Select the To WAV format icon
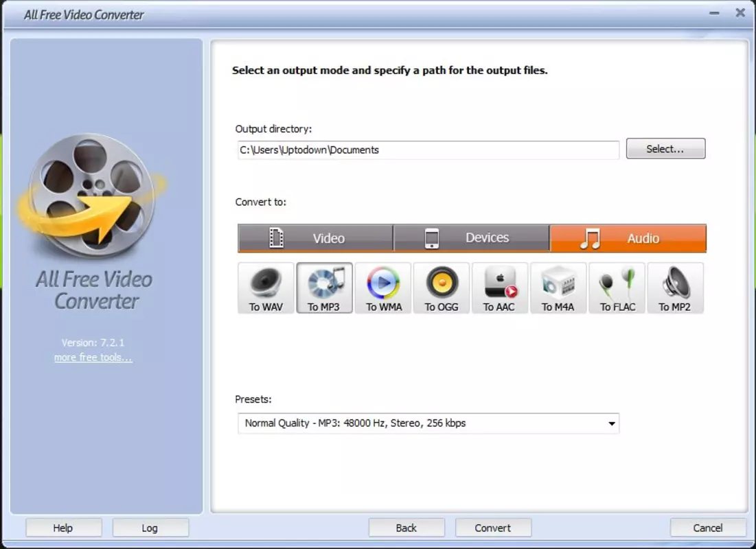The width and height of the screenshot is (756, 549). pos(266,288)
